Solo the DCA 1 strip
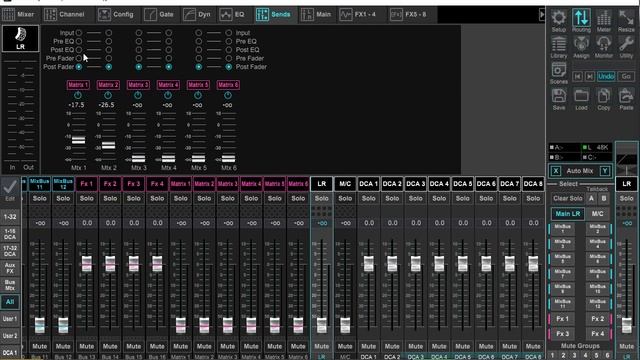Screen dimensions: 640x360 coord(369,198)
